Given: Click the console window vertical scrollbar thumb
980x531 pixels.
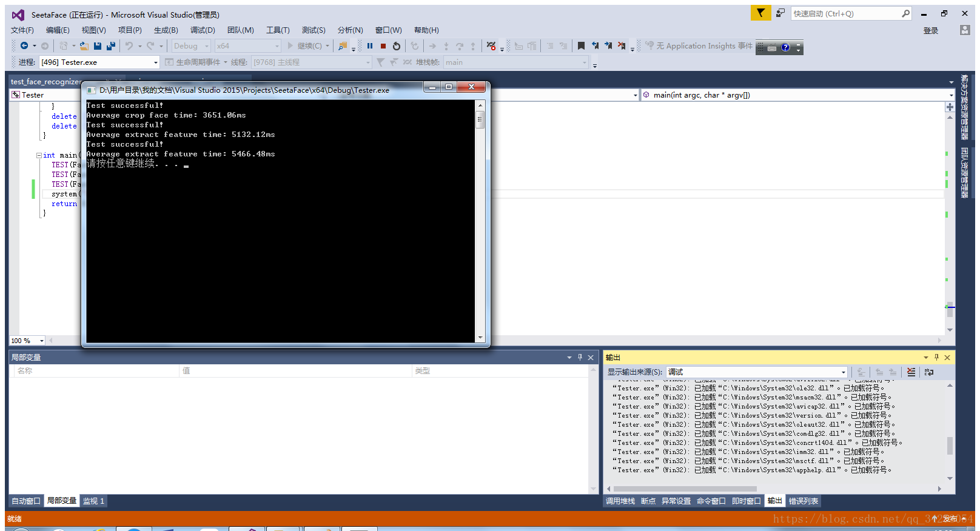Looking at the screenshot, I should click(480, 119).
